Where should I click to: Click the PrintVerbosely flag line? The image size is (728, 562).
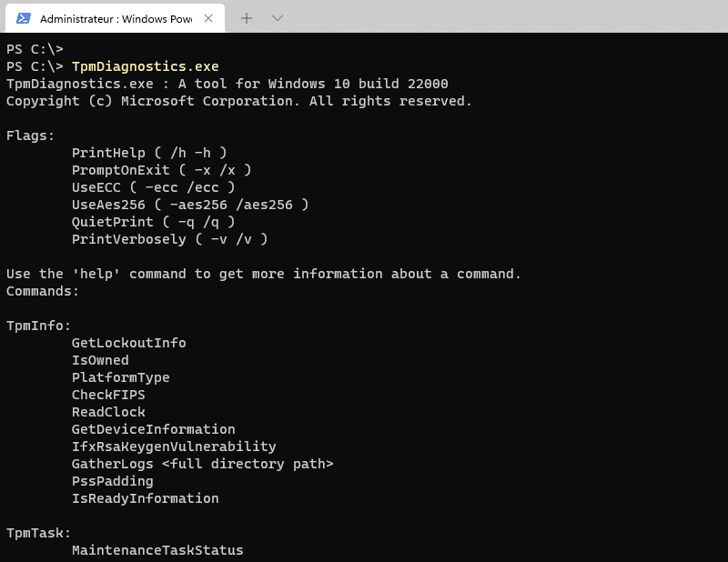pos(169,239)
